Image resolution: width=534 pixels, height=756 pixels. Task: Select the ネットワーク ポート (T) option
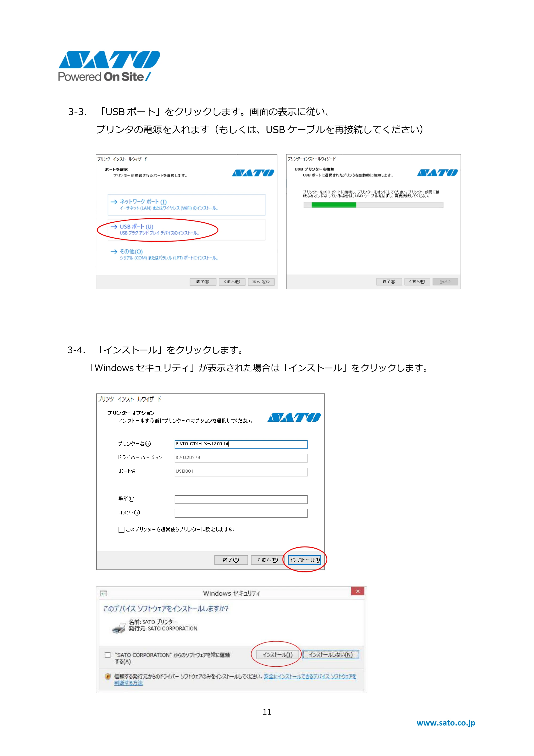(186, 204)
